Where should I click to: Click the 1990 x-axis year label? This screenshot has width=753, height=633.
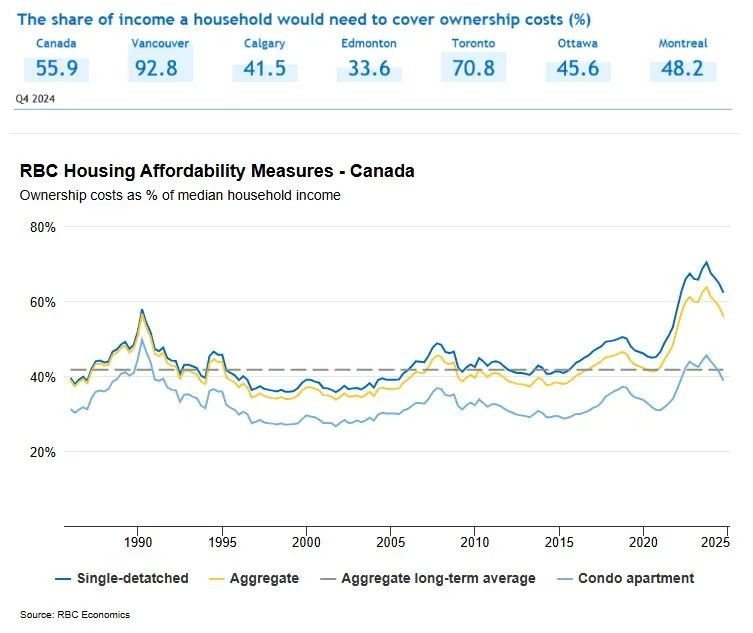coord(138,541)
